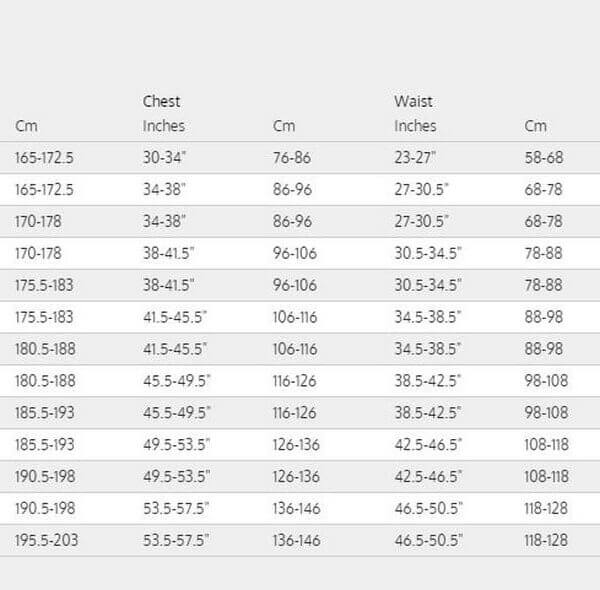Select the 195.5-203 height cell
Viewport: 600px width, 590px height.
tap(44, 540)
